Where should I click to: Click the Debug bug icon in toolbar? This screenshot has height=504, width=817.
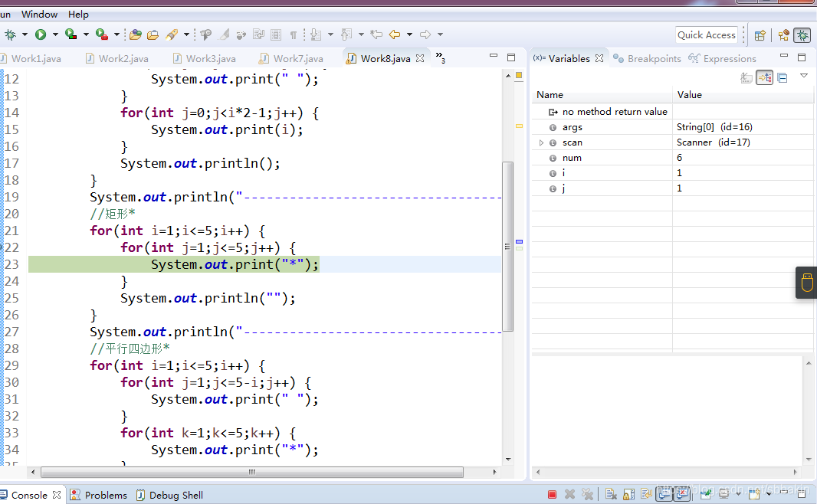click(10, 35)
